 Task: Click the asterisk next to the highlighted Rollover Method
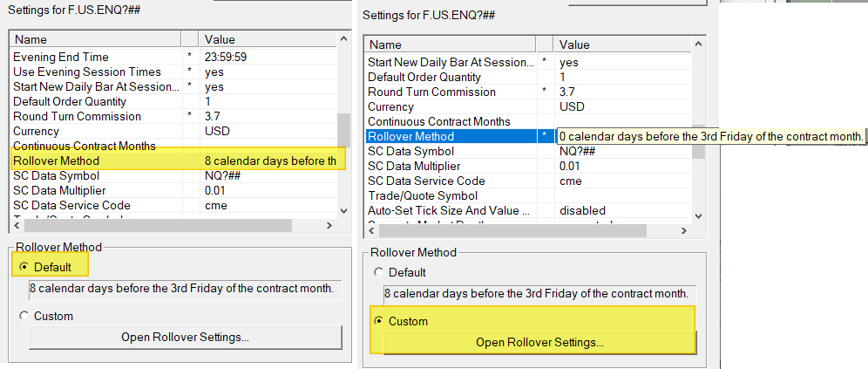545,136
